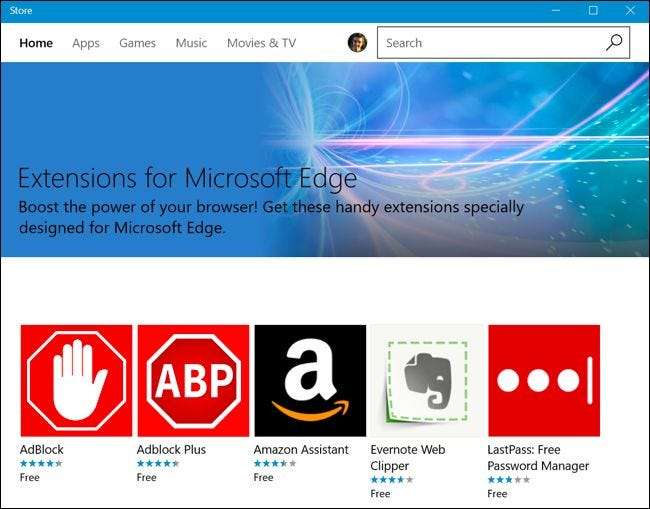Switch to the Home tab
650x509 pixels.
[x=36, y=43]
